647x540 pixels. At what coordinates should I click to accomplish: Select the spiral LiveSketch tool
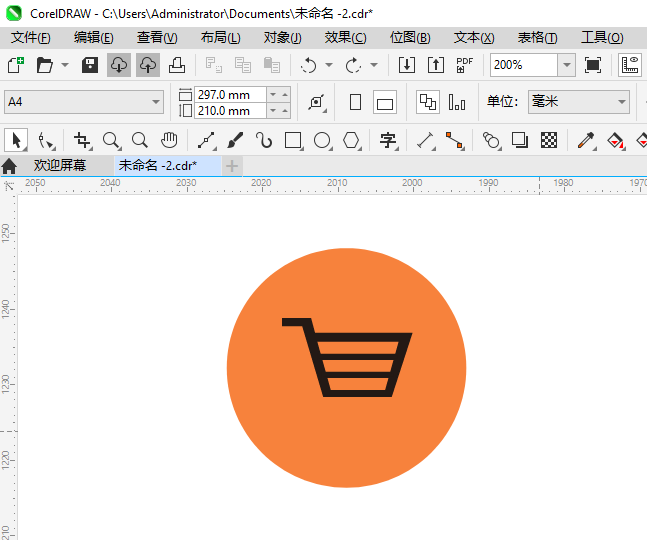point(264,140)
